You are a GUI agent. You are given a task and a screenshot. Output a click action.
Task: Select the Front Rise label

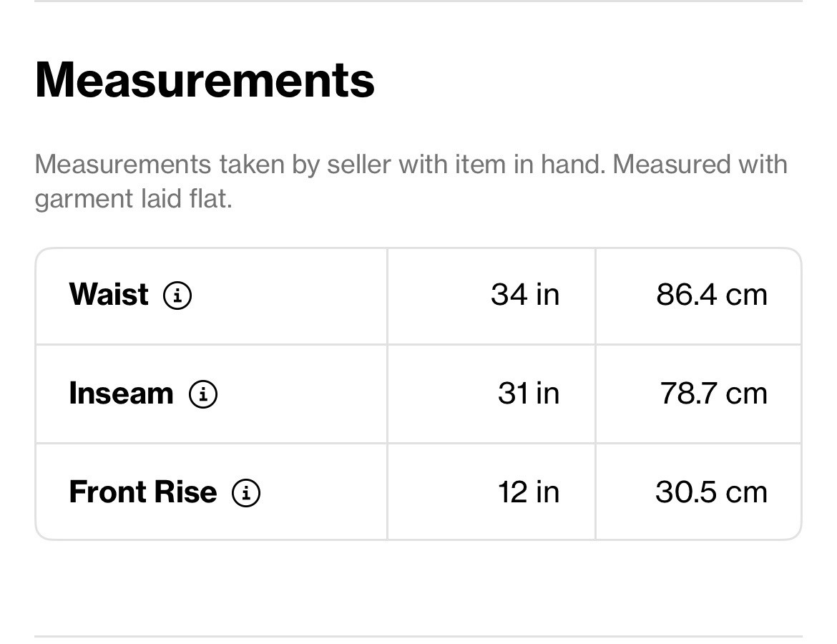pyautogui.click(x=143, y=492)
